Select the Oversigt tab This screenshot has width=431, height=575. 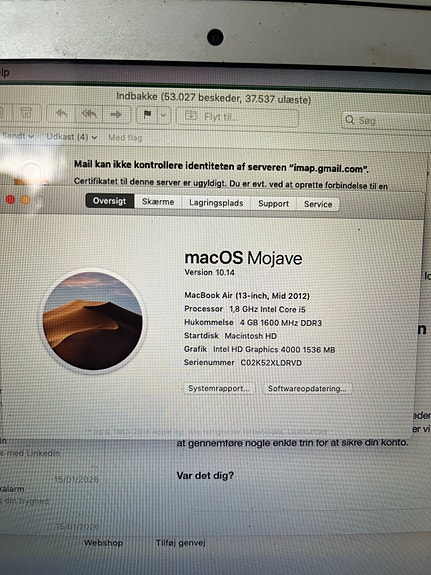click(x=110, y=201)
